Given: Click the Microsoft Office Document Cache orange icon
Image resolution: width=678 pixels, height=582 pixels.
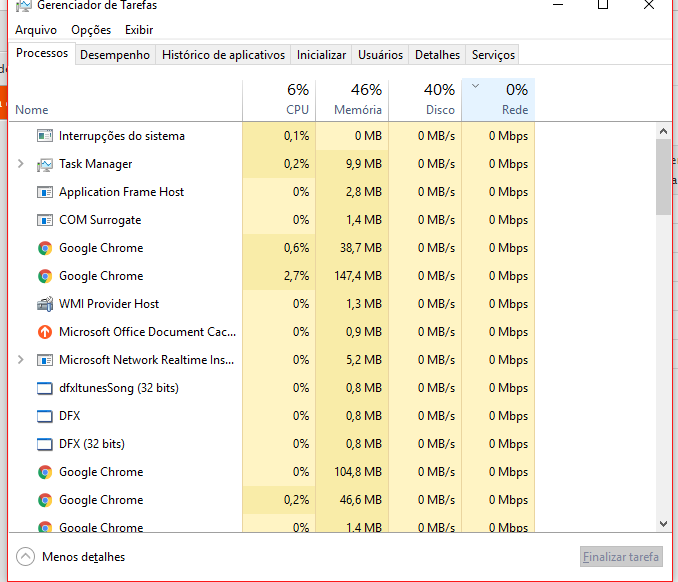Looking at the screenshot, I should pos(45,332).
